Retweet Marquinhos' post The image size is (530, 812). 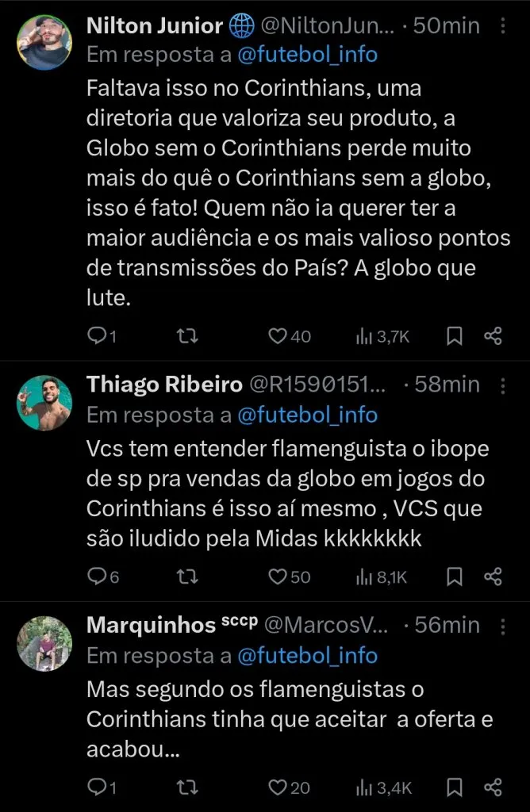tap(186, 787)
